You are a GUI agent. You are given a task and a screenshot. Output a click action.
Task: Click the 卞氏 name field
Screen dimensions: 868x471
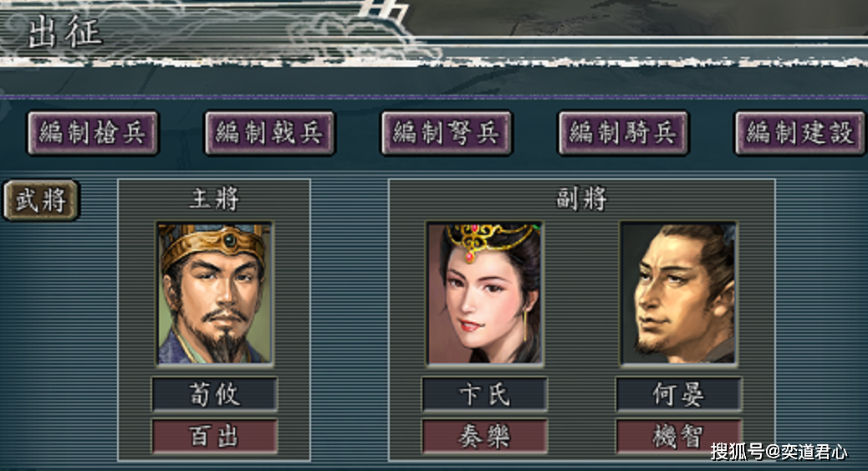coord(484,395)
